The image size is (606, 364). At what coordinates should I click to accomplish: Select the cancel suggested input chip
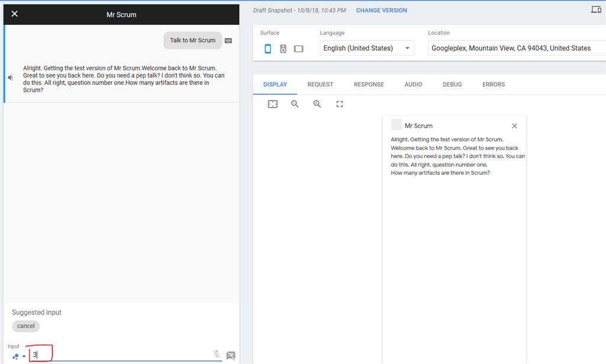(x=25, y=326)
